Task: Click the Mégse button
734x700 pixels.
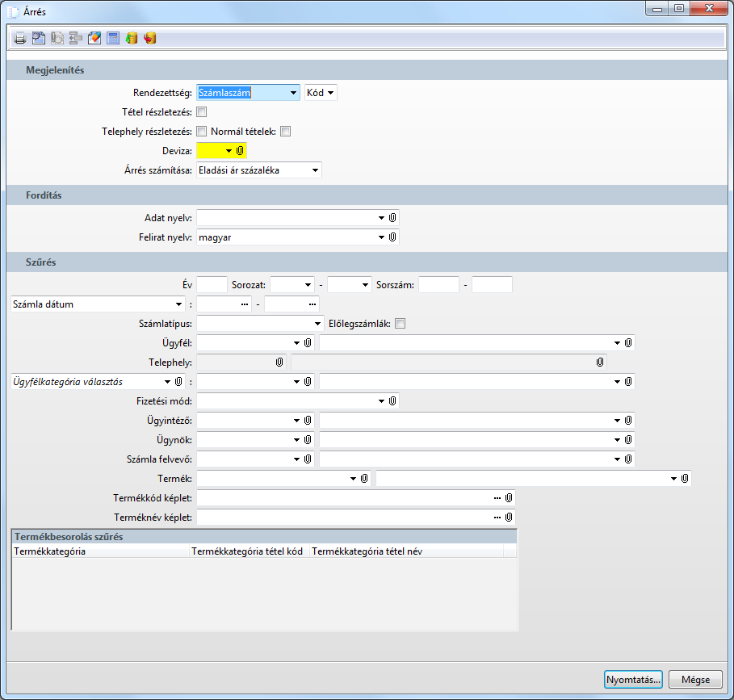Action: click(x=695, y=680)
